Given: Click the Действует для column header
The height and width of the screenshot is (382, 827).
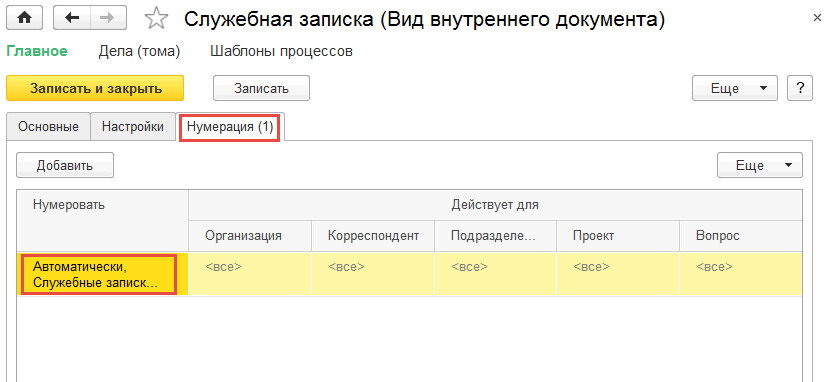Looking at the screenshot, I should (x=495, y=205).
